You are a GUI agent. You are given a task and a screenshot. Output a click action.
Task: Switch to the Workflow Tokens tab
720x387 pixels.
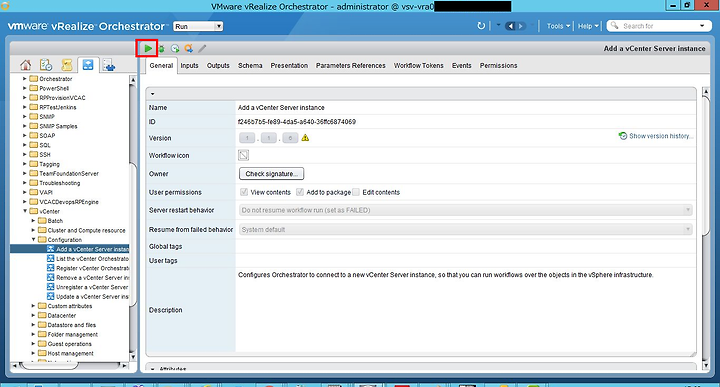419,66
